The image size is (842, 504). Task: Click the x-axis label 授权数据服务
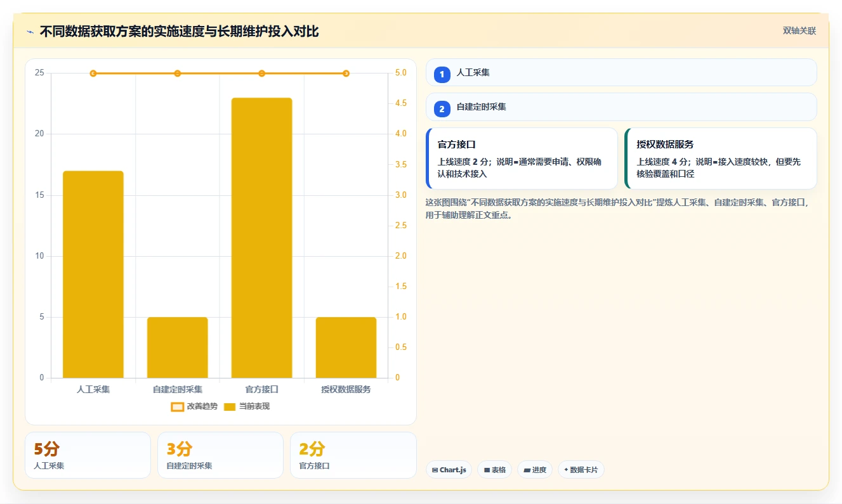pos(346,389)
